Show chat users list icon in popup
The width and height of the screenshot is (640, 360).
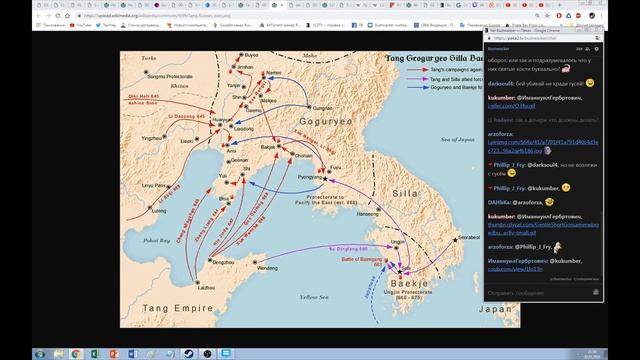point(588,49)
